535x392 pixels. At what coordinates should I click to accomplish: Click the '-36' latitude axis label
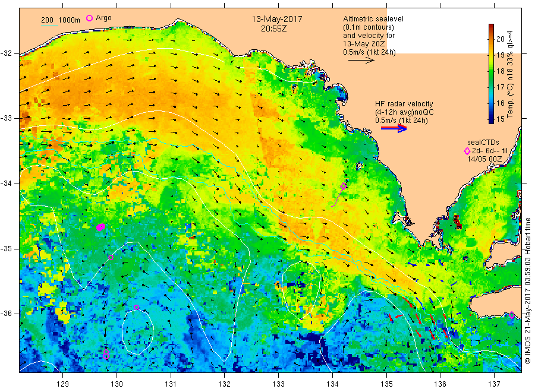click(6, 313)
